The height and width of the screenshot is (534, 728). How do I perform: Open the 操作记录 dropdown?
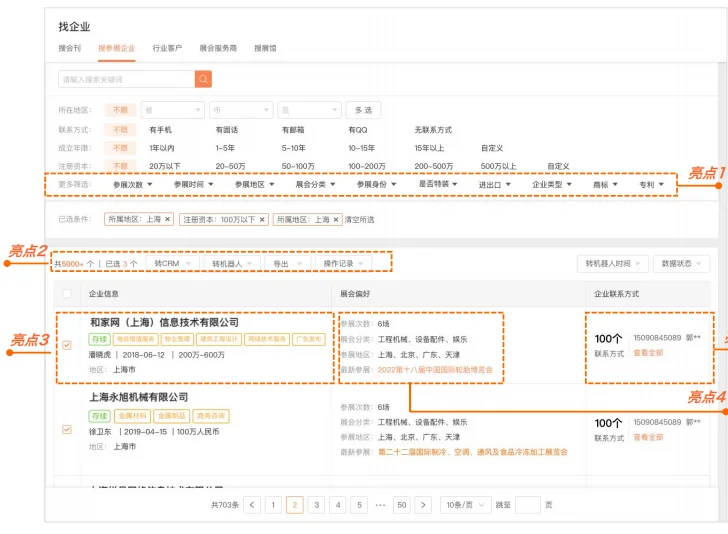[343, 263]
